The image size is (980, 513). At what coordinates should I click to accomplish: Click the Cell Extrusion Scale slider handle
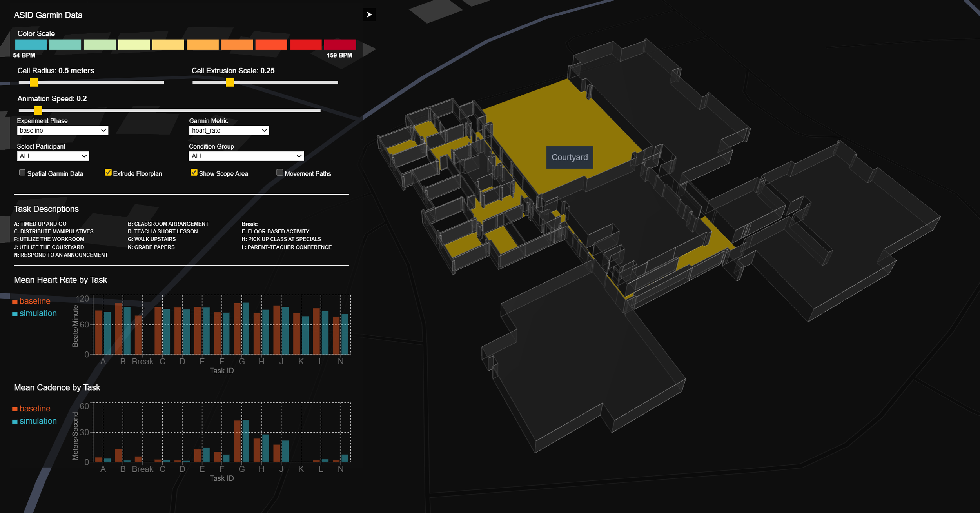tap(230, 82)
